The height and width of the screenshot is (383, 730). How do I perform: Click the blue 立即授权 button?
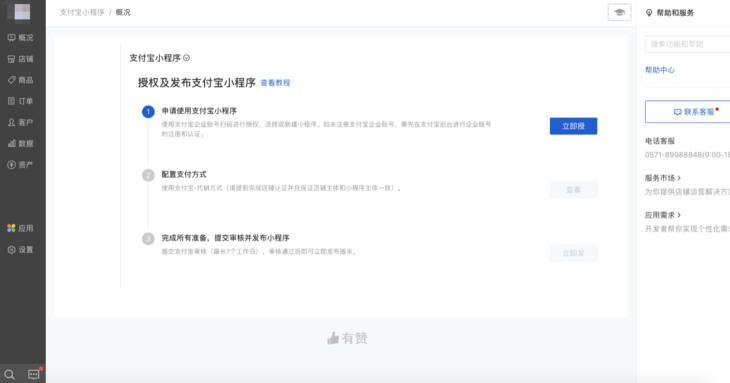tap(573, 126)
